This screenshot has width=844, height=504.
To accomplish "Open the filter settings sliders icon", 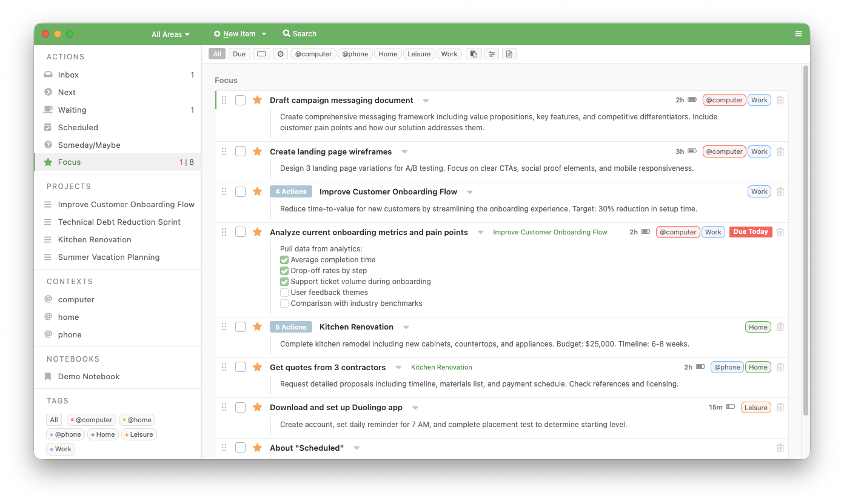I will tap(491, 53).
